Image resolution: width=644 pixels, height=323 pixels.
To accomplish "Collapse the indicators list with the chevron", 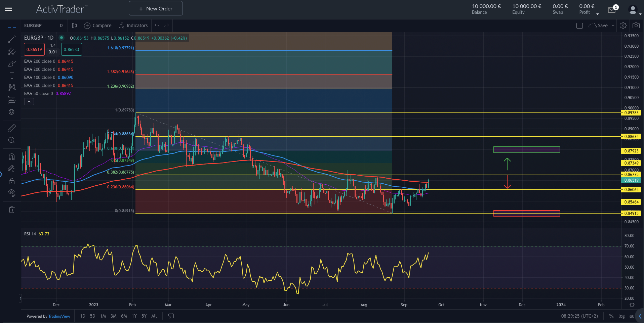I will click(29, 101).
